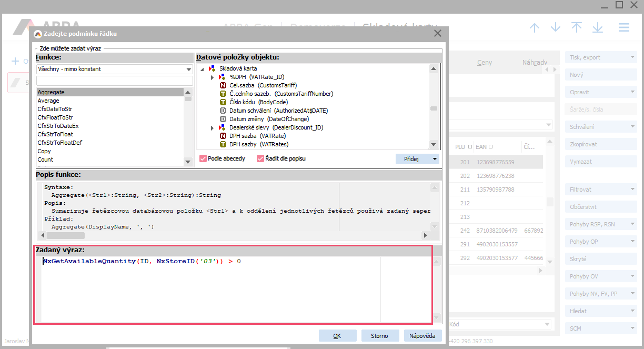644x349 pixels.
Task: Select the Aggregate function
Action: click(x=110, y=92)
